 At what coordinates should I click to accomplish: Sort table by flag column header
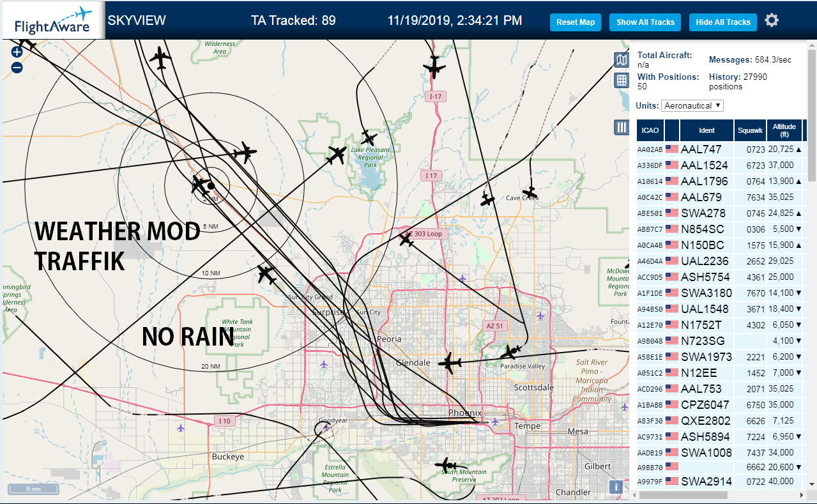pos(672,130)
